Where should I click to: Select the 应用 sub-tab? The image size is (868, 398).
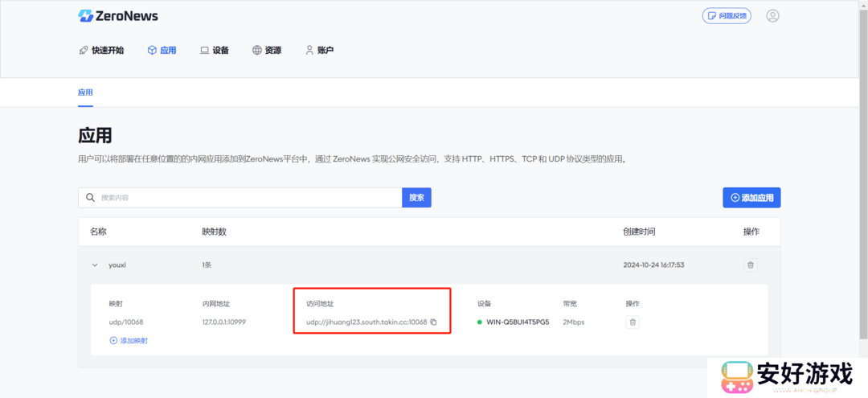coord(85,92)
